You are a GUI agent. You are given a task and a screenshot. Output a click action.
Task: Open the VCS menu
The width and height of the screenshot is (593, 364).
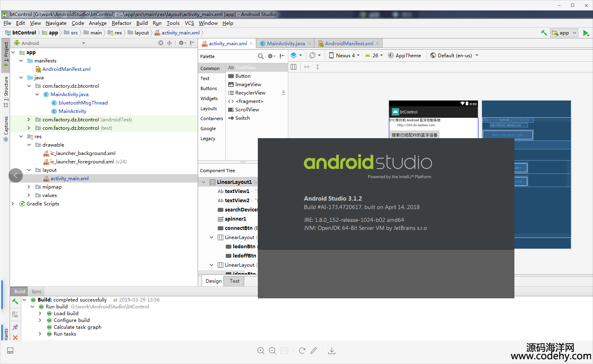point(189,23)
